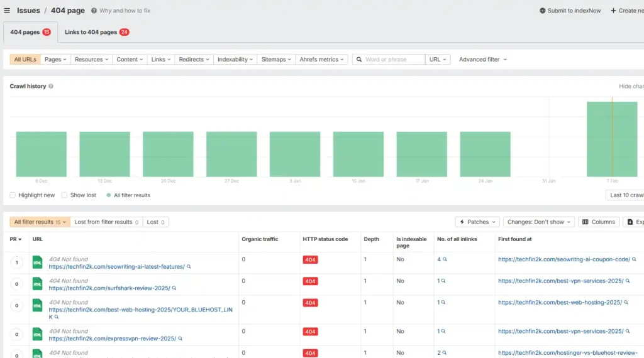Open the Ahrefs metrics filter dropdown
The height and width of the screenshot is (358, 644).
tap(321, 60)
